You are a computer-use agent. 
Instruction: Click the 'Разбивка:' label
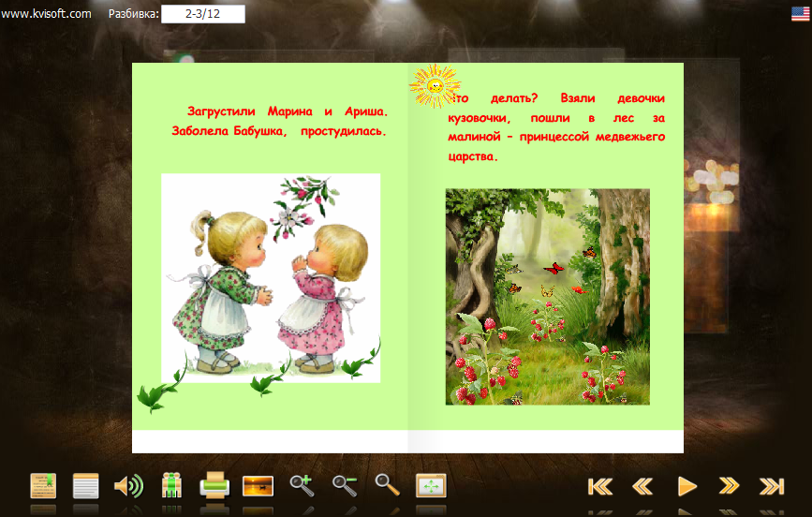click(x=134, y=14)
